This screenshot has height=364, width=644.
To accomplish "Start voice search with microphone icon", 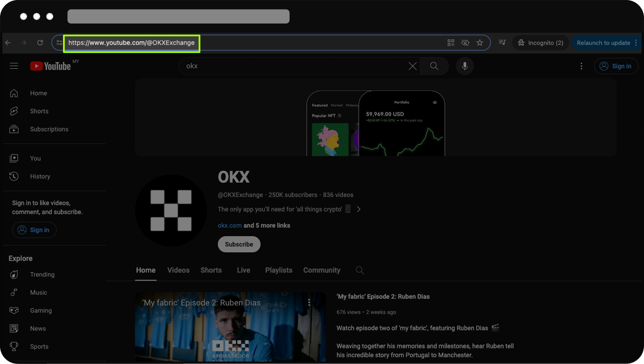I will (x=465, y=66).
